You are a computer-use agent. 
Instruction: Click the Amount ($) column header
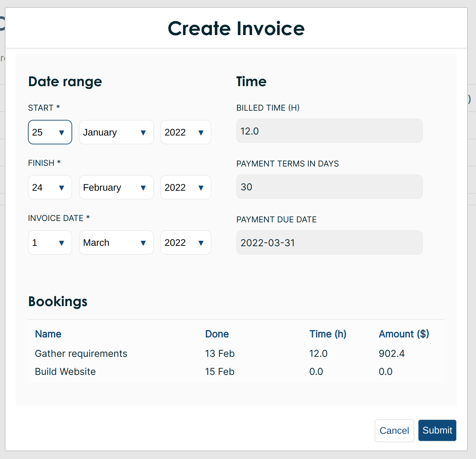pos(404,334)
